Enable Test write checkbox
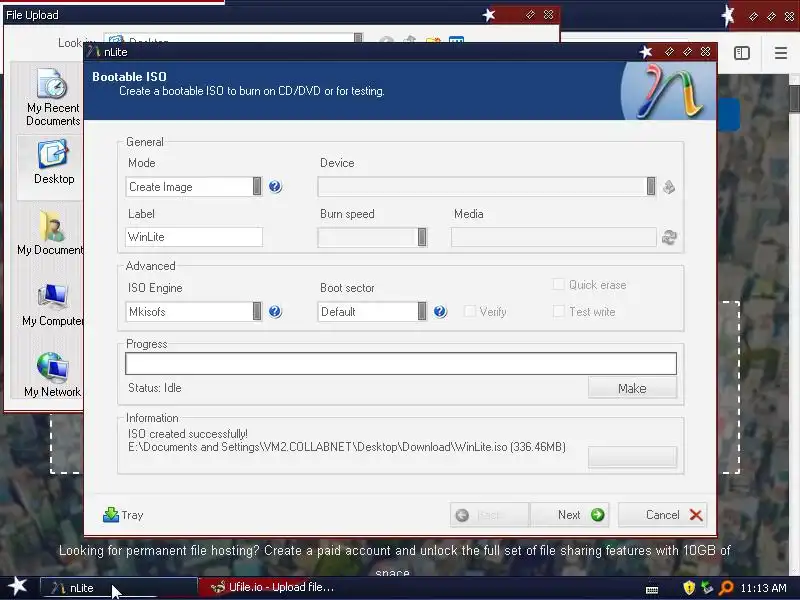800x600 pixels. point(559,311)
